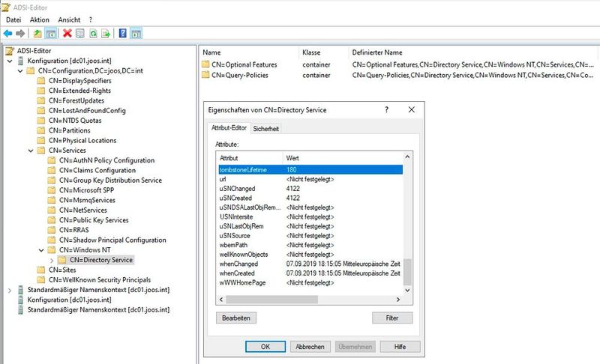The width and height of the screenshot is (600, 364).
Task: Click the gray Forward arrow in toolbar
Action: (x=20, y=34)
